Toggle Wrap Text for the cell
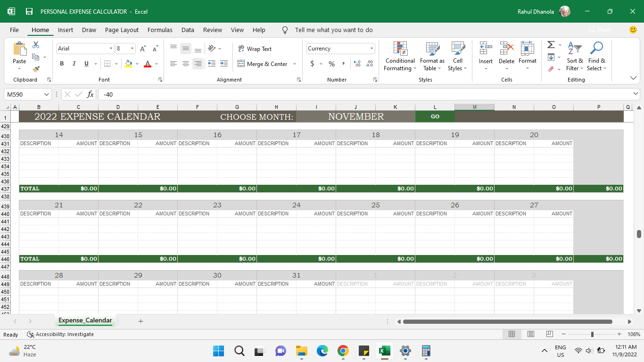The height and width of the screenshot is (362, 644). tap(255, 49)
